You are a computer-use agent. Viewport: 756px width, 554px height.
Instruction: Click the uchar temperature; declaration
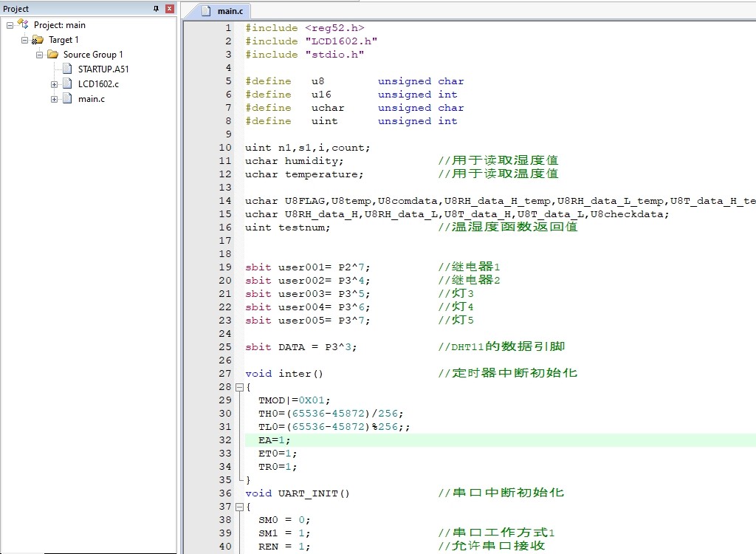(304, 174)
